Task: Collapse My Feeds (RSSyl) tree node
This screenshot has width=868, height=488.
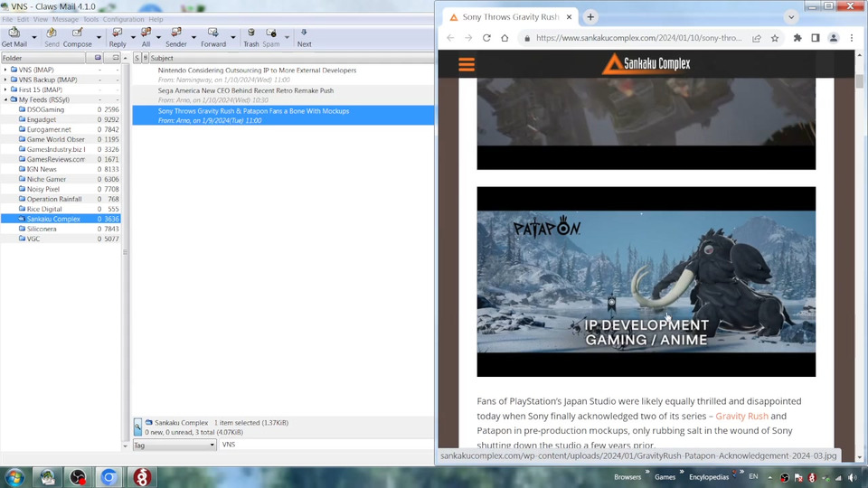Action: click(5, 99)
